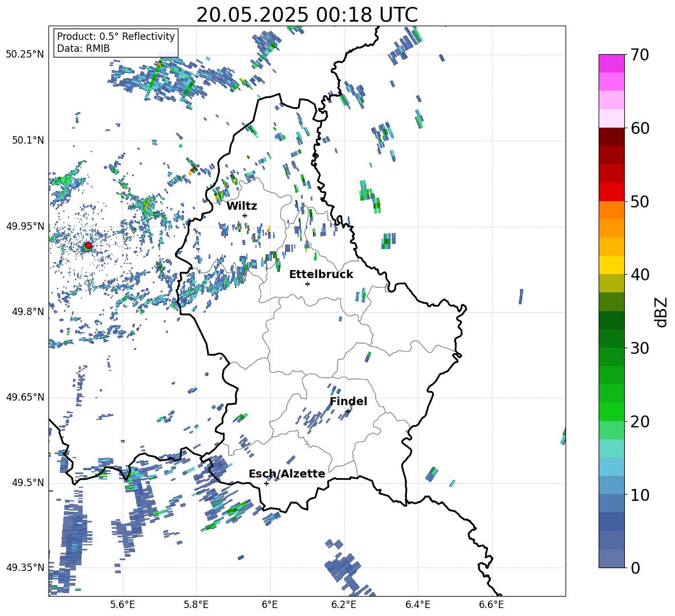675x616 pixels.
Task: Click the Data: RMIB text
Action: (x=83, y=48)
